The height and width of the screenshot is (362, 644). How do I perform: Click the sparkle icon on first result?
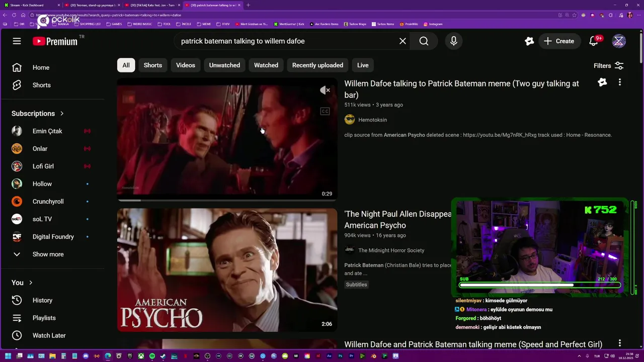602,82
